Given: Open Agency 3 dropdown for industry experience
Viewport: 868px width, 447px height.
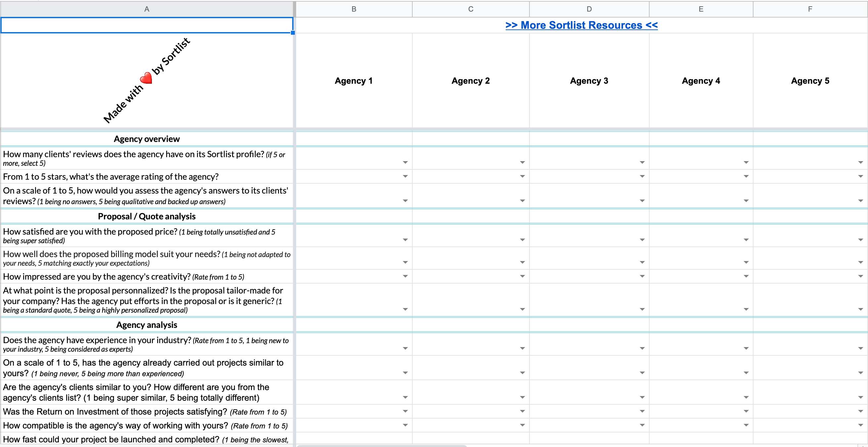Looking at the screenshot, I should (642, 348).
